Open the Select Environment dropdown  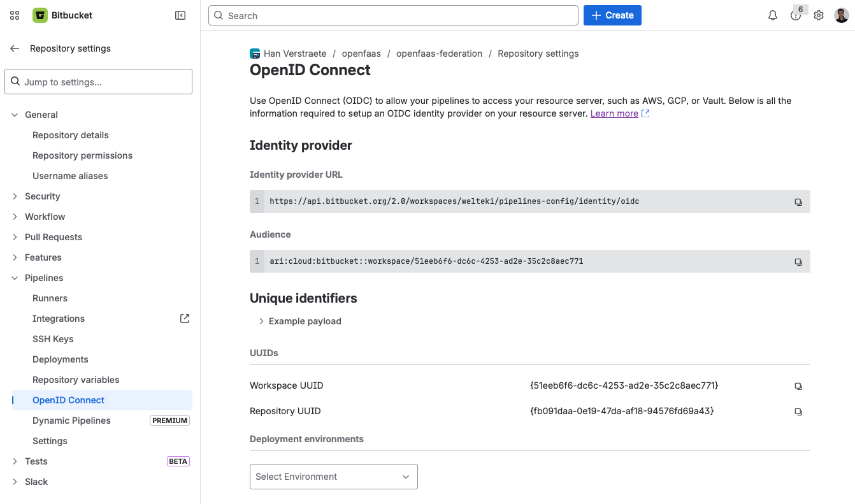[333, 476]
